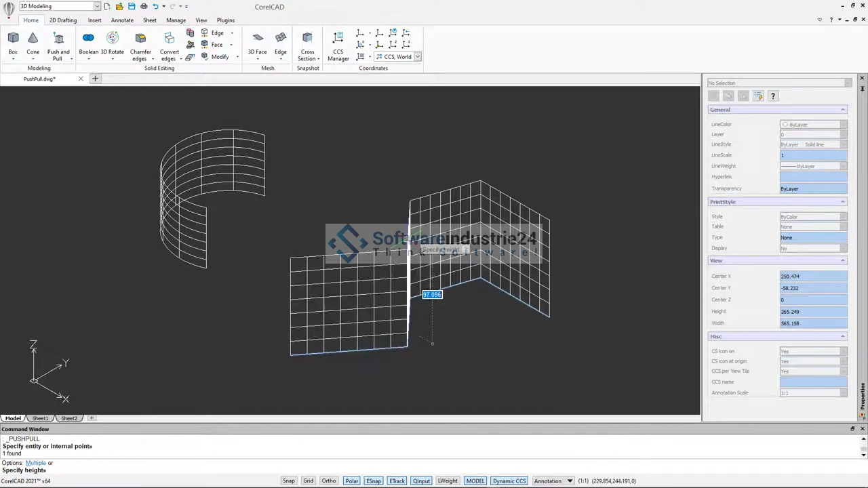Toggle Ortho mode in status bar
The width and height of the screenshot is (868, 488).
click(329, 481)
